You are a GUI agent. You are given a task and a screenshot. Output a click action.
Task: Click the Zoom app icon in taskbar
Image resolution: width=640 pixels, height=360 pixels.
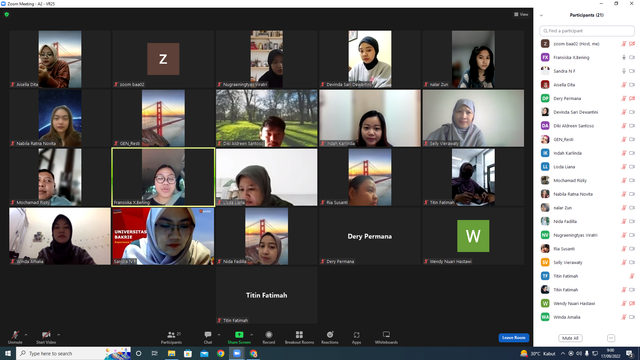click(237, 353)
